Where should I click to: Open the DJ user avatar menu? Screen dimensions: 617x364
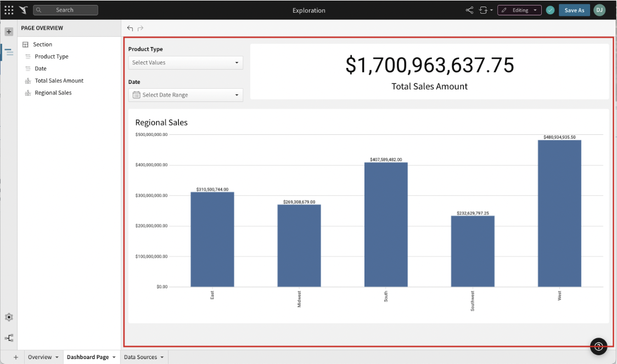pyautogui.click(x=598, y=9)
